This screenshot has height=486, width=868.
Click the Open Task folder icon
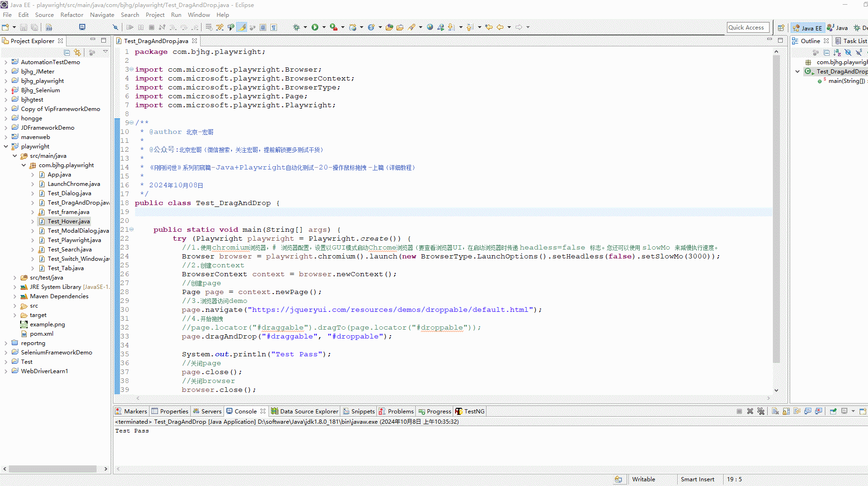(x=400, y=27)
